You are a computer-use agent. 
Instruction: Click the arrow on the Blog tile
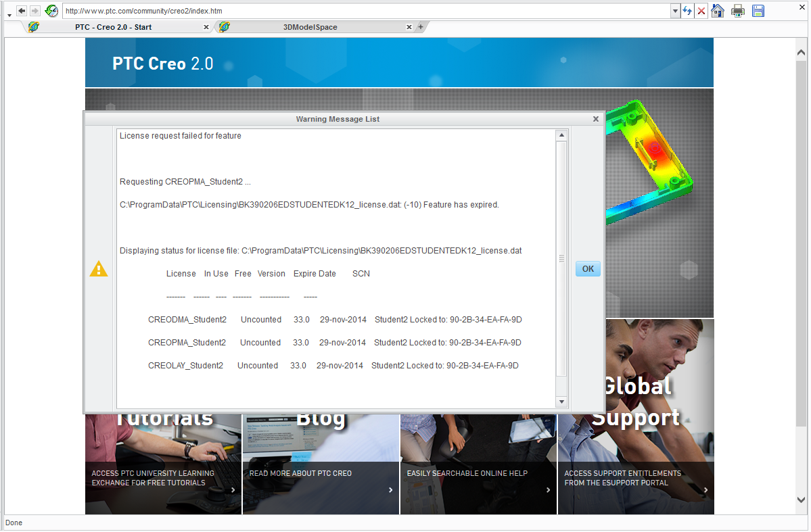point(390,491)
